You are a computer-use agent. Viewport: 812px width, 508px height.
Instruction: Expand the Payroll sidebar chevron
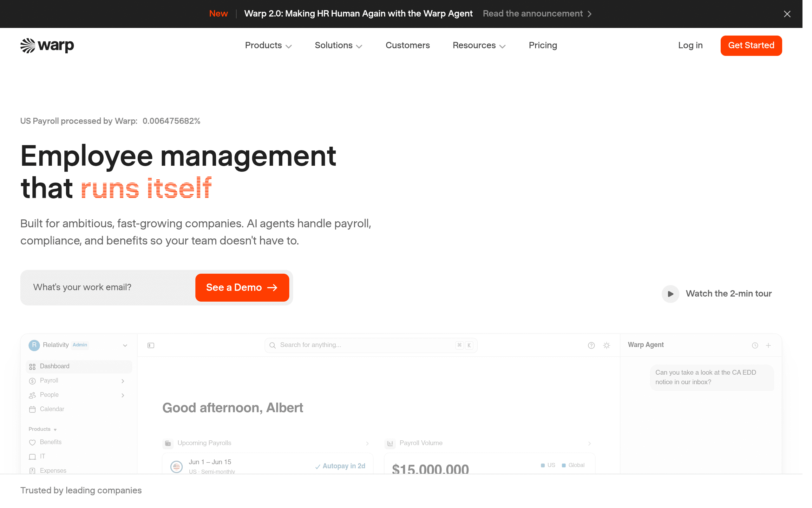(123, 381)
